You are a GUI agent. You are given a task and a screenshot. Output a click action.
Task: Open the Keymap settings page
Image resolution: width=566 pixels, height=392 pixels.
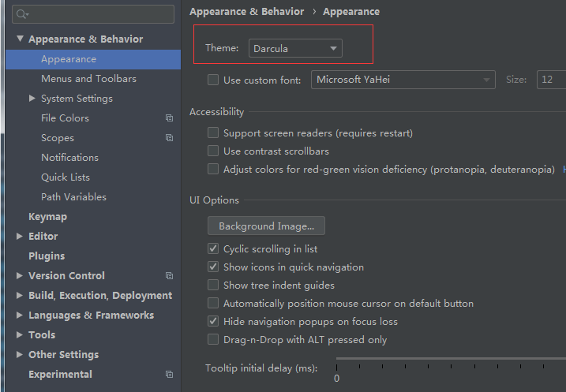click(47, 217)
